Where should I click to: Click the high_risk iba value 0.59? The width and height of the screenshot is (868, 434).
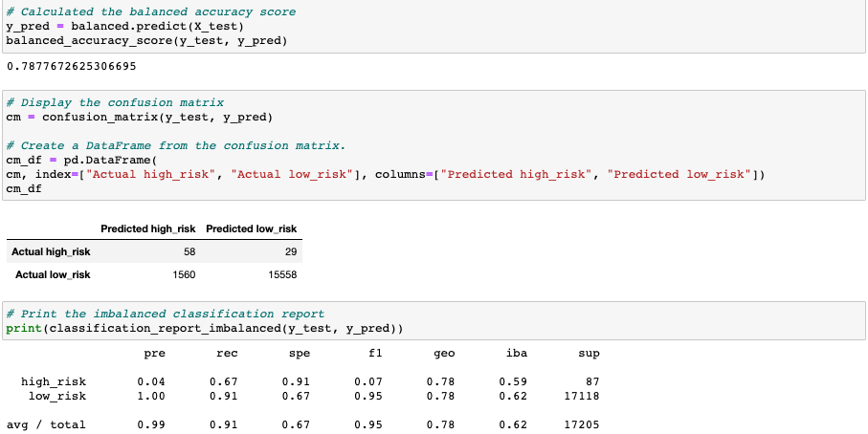click(513, 382)
